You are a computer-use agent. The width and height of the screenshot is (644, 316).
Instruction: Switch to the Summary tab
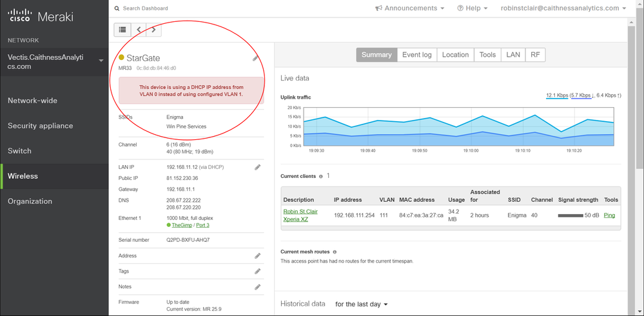(x=376, y=55)
